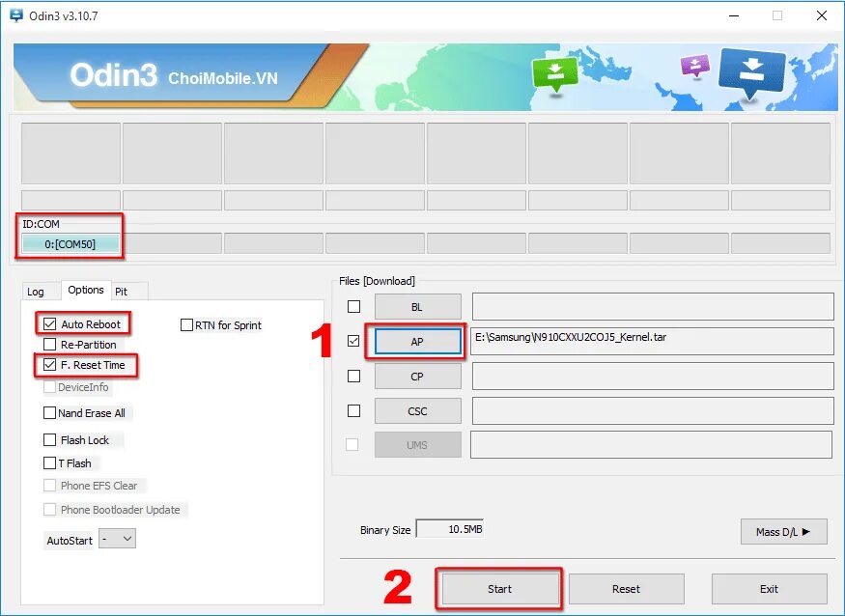Select the Options tab
The width and height of the screenshot is (845, 616).
pyautogui.click(x=86, y=290)
